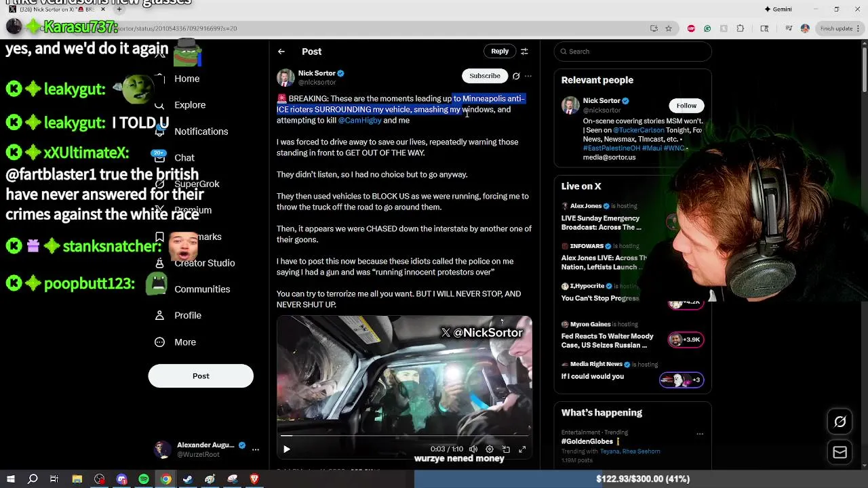This screenshot has height=488, width=868.
Task: Open Gemini in Chrome title bar
Action: tap(778, 9)
